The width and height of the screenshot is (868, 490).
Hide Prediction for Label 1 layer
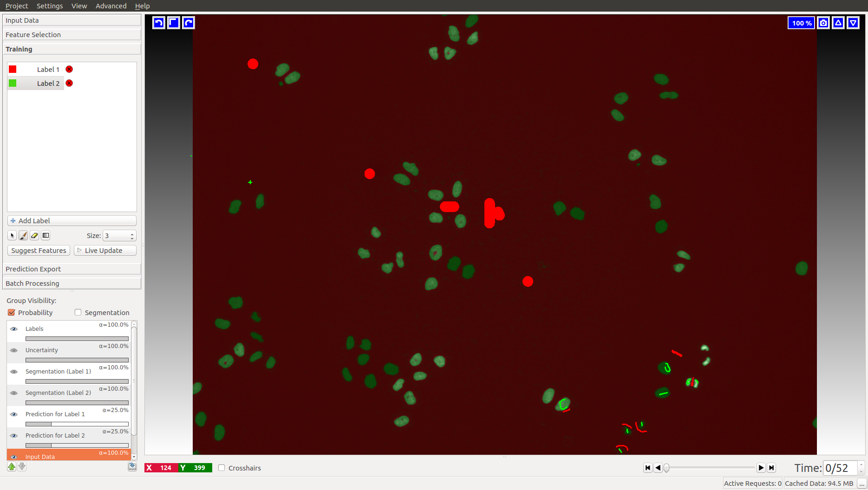(14, 414)
